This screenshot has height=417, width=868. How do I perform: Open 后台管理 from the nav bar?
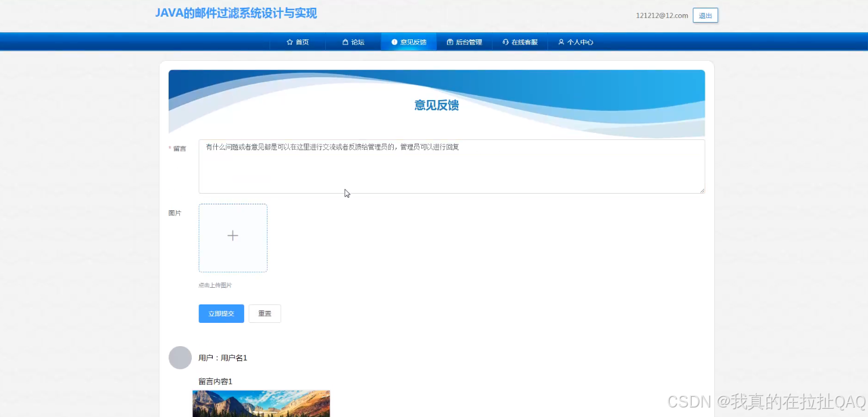click(x=464, y=42)
